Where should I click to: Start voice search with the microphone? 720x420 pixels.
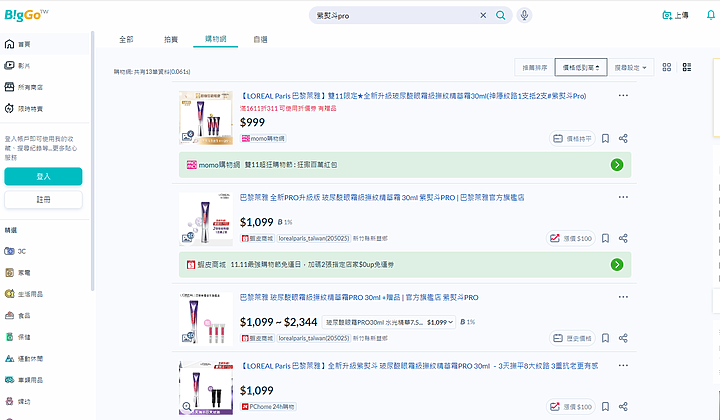pyautogui.click(x=524, y=15)
